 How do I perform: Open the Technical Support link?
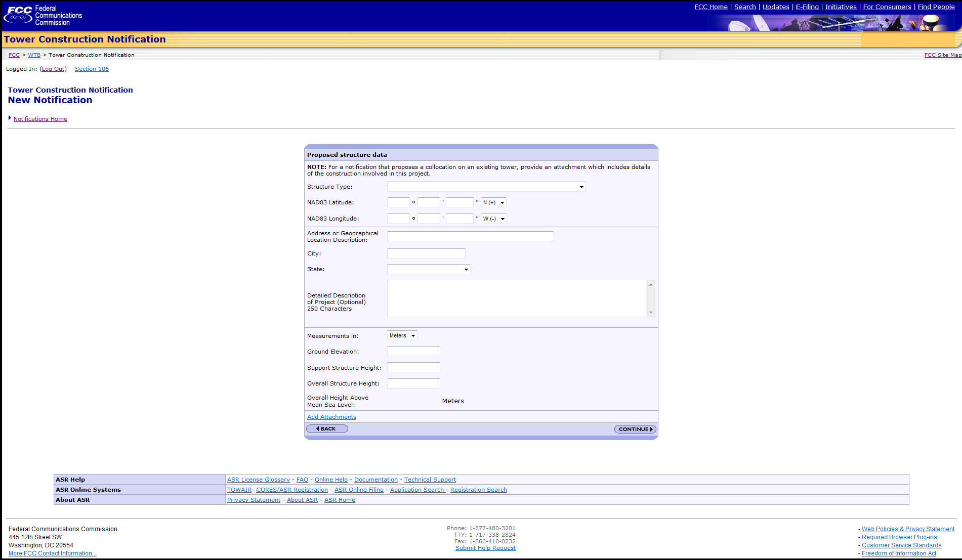[430, 480]
